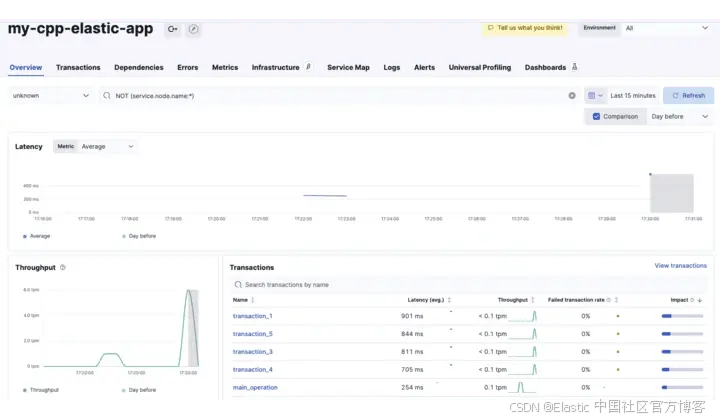Click the speech bubble feedback icon
This screenshot has width=720, height=420.
click(x=490, y=28)
